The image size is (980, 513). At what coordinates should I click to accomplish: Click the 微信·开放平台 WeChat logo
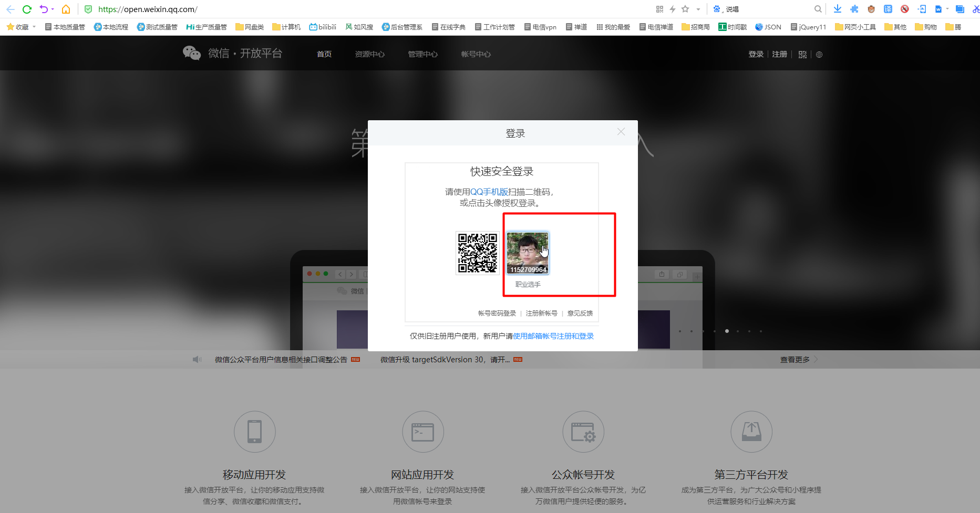click(232, 53)
